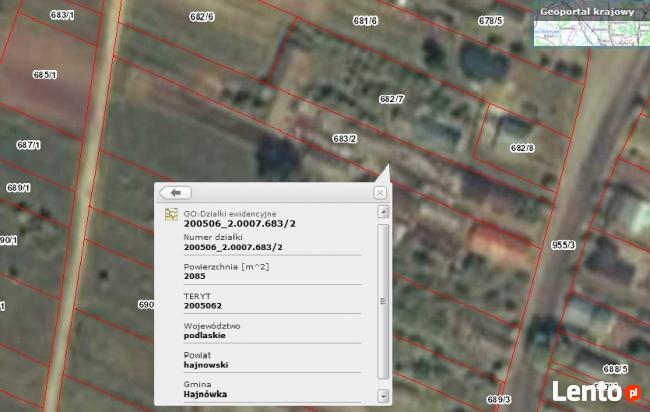The height and width of the screenshot is (412, 650).
Task: Click the parcel layer icon beside GO:Działki ewidencyjne
Action: click(x=171, y=214)
